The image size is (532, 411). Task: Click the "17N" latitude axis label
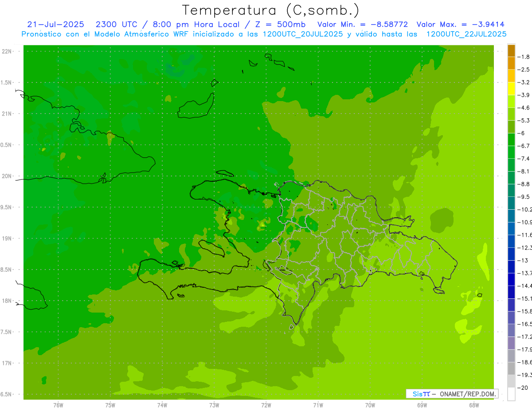point(7,363)
